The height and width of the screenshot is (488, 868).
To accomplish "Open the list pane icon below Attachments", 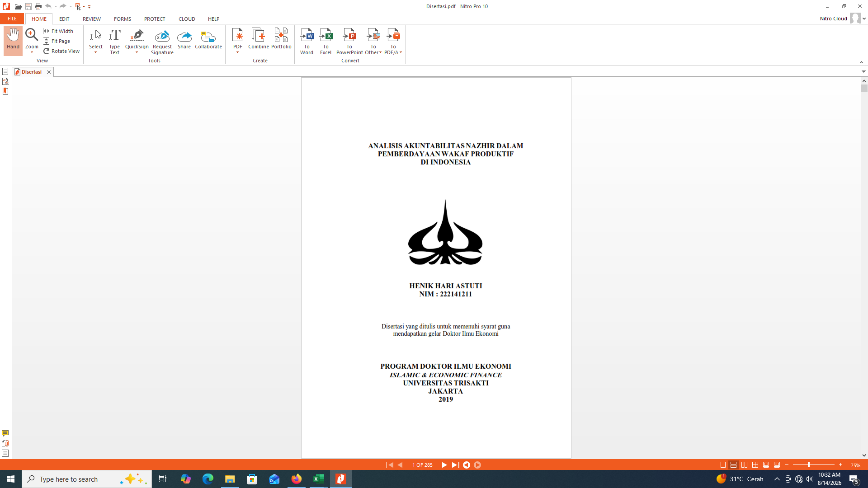I will (x=5, y=453).
